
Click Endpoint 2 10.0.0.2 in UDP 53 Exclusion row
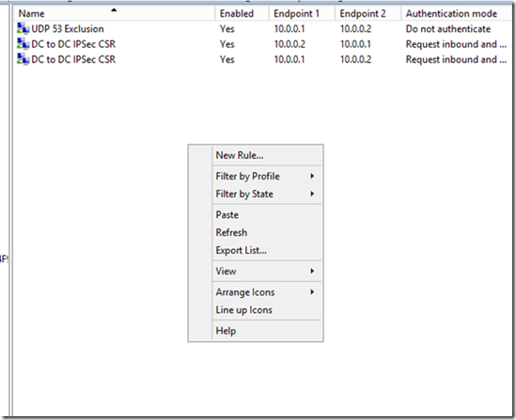(x=355, y=29)
